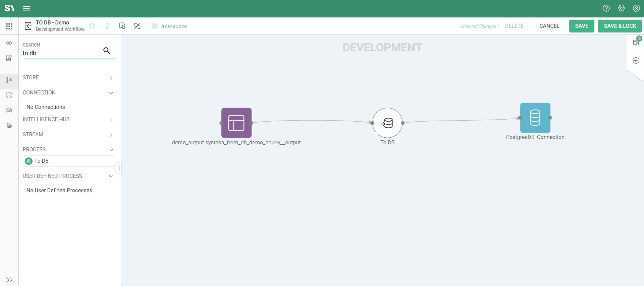Click the fit-to-screen collapse icon
The width and height of the screenshot is (644, 286).
[137, 26]
